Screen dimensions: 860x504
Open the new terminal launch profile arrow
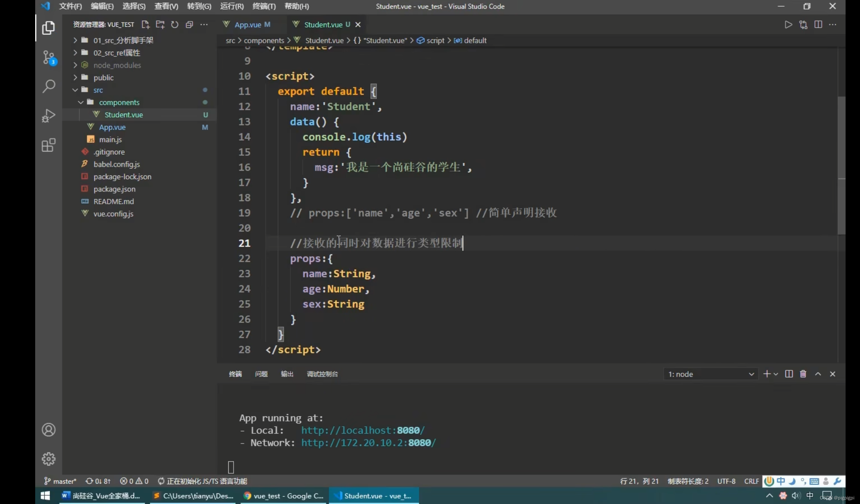point(776,374)
